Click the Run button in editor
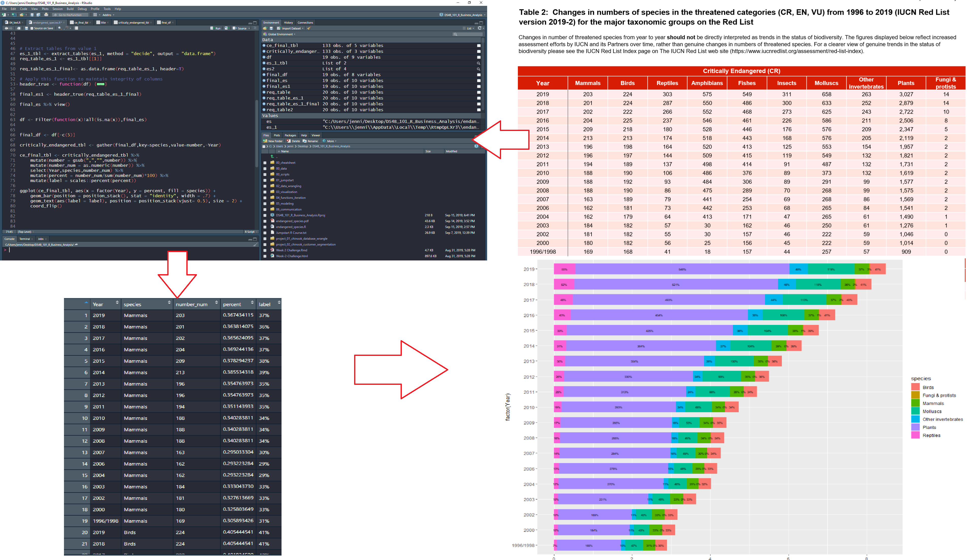This screenshot has height=560, width=973. click(216, 28)
